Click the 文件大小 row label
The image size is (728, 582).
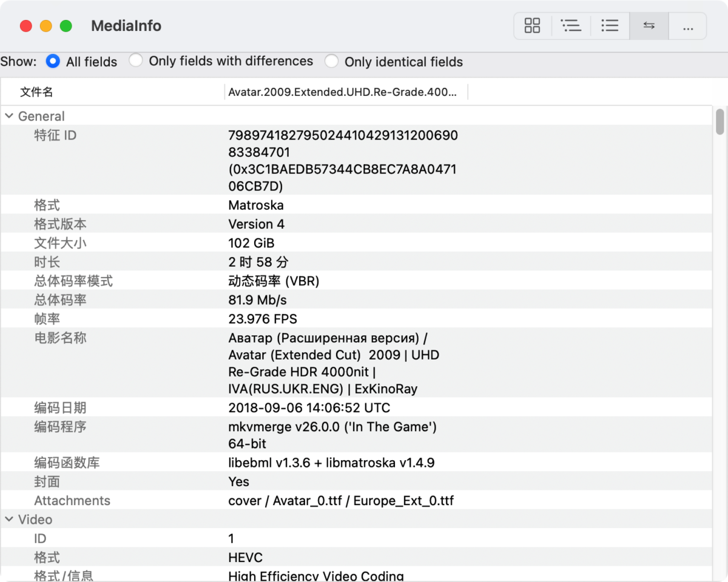point(60,243)
